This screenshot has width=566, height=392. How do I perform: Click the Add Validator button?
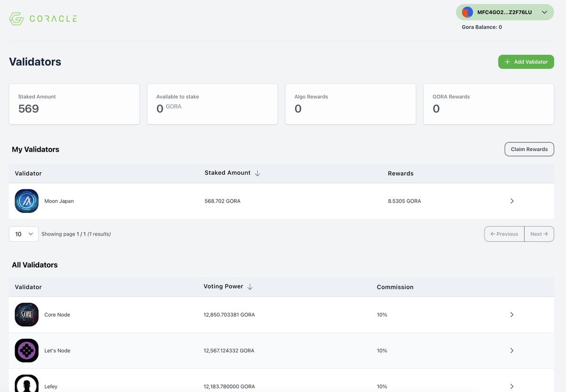[526, 62]
